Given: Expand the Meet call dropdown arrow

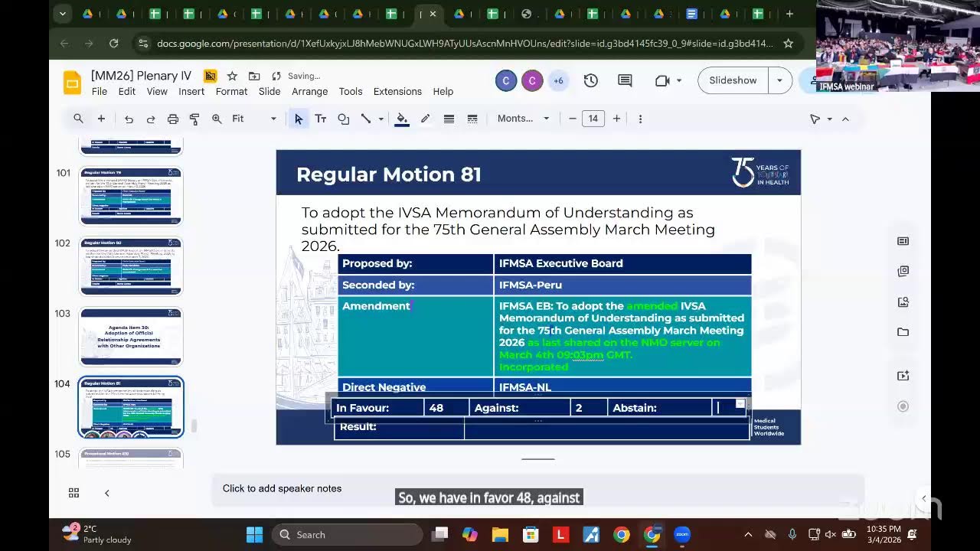Looking at the screenshot, I should 678,80.
